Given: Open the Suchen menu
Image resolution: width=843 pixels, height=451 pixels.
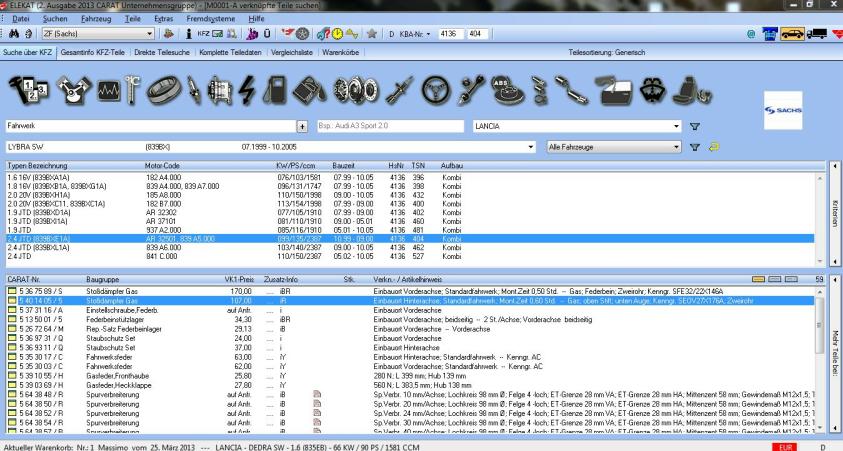Looking at the screenshot, I should (55, 18).
